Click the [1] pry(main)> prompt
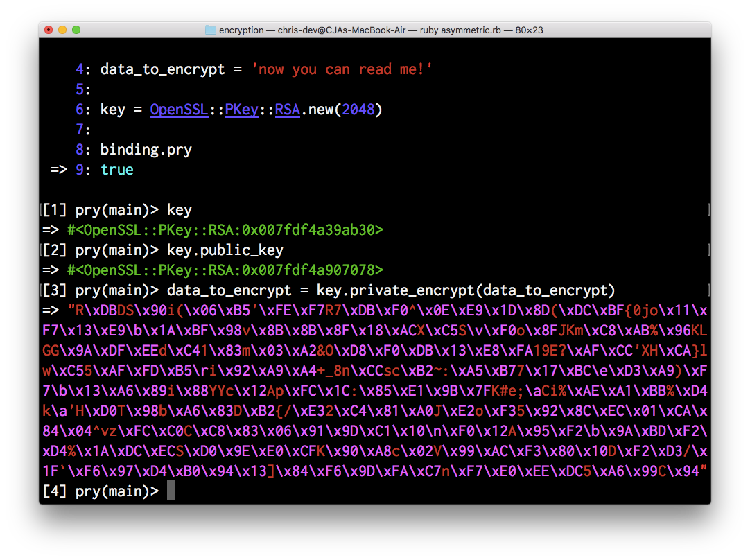The width and height of the screenshot is (750, 560). [101, 210]
